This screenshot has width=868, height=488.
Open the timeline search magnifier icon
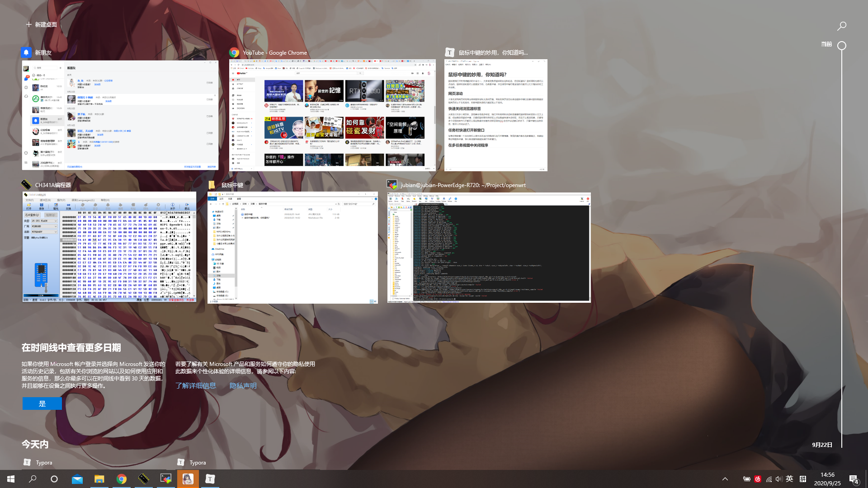(841, 26)
